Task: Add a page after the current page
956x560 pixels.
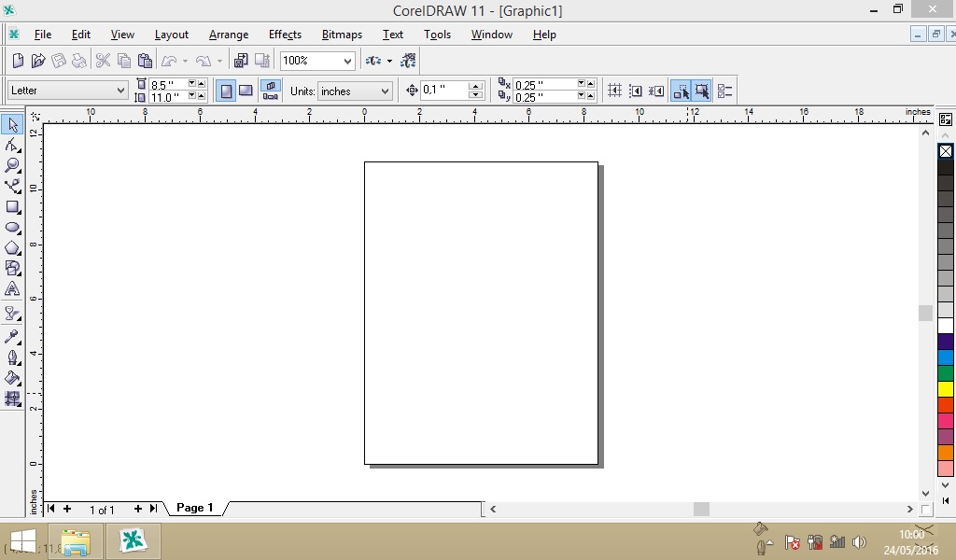Action: pyautogui.click(x=138, y=509)
